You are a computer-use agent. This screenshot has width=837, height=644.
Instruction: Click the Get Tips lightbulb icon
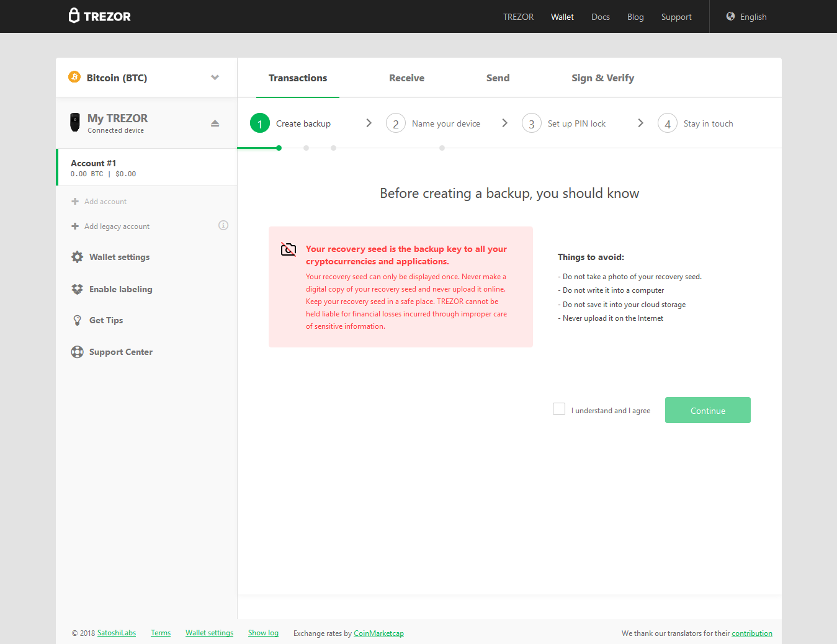(x=77, y=320)
